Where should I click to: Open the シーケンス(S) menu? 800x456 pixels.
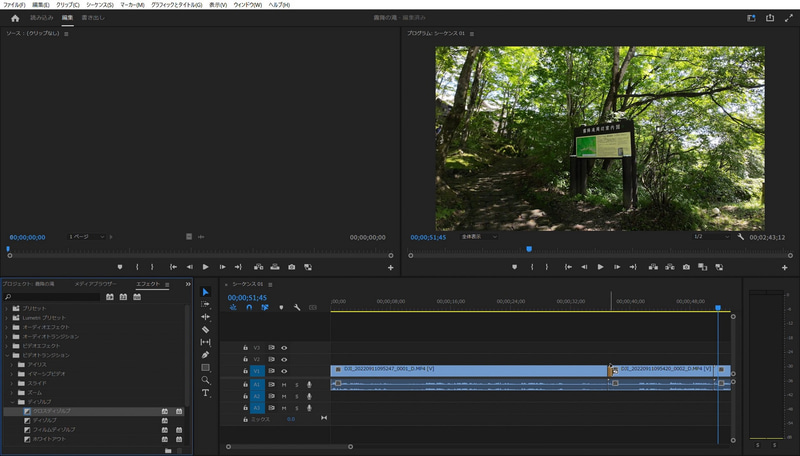pyautogui.click(x=99, y=5)
